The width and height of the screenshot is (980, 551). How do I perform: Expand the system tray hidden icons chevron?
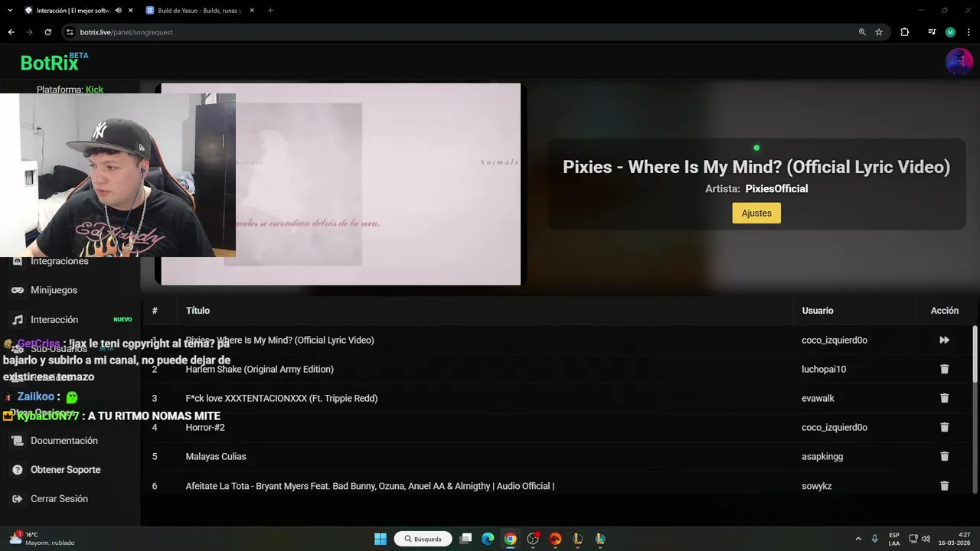(x=858, y=539)
